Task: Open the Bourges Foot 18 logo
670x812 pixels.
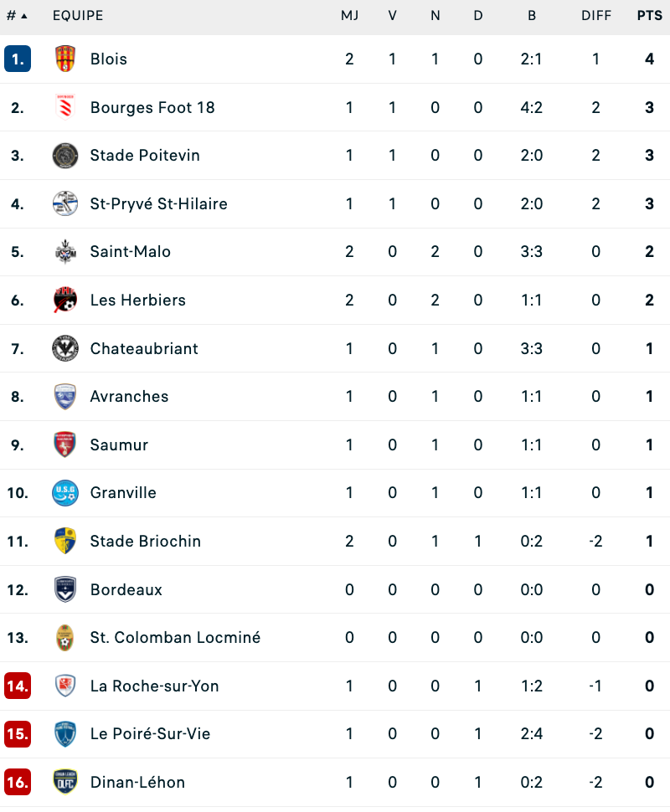Action: pos(65,107)
